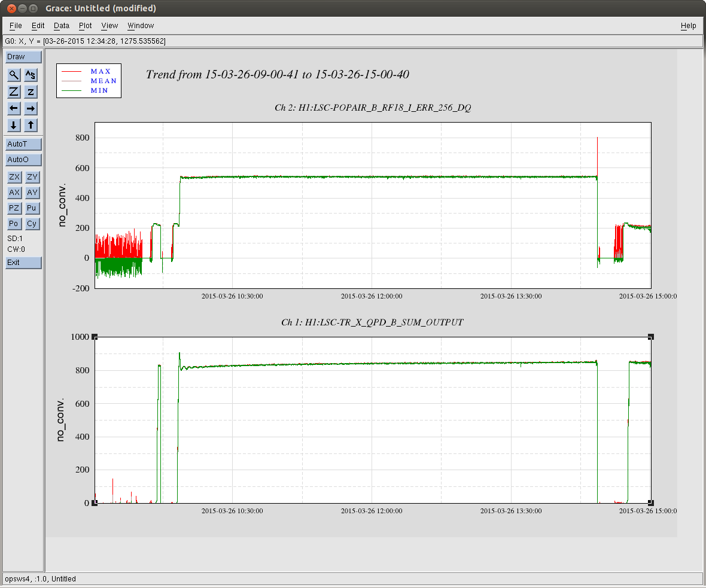Click the Ch 2 POPAIR_B_RF18 graph title
706x588 pixels.
373,108
